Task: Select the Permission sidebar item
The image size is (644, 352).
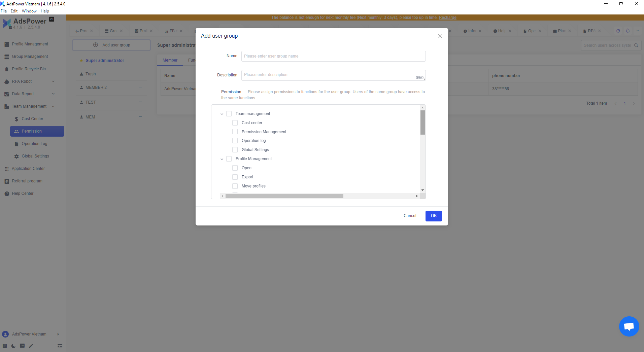Action: (x=37, y=131)
